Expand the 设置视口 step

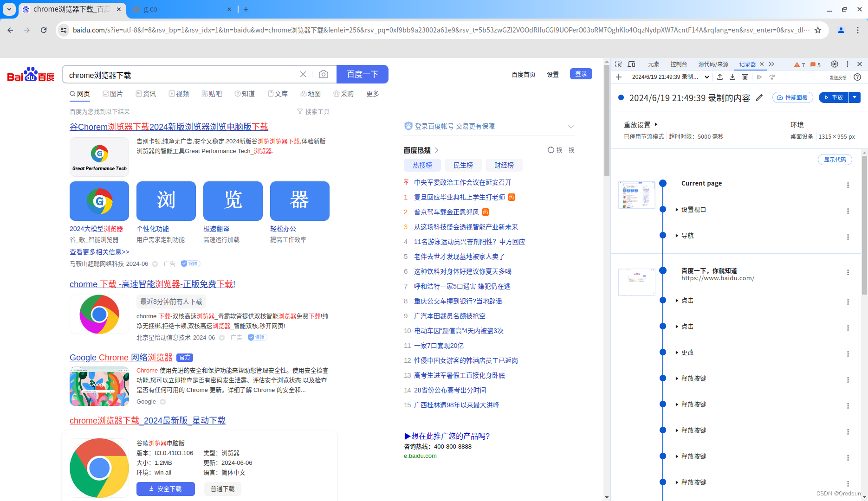click(x=677, y=210)
